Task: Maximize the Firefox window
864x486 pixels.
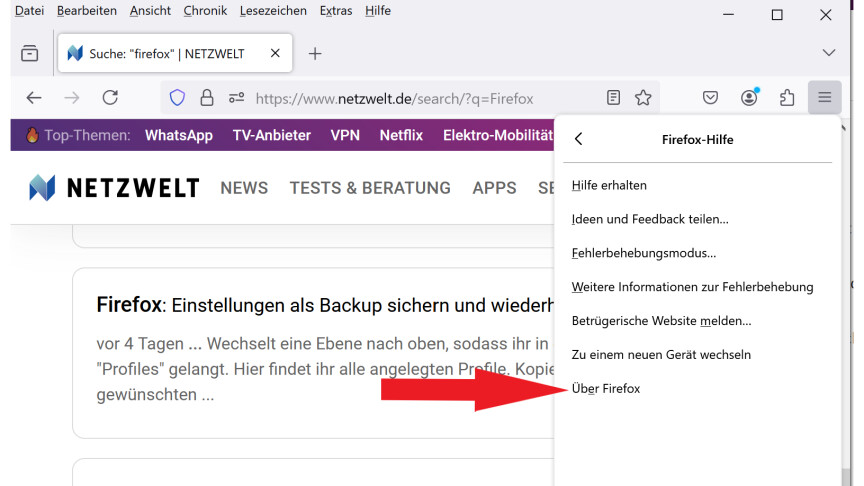Action: coord(777,15)
